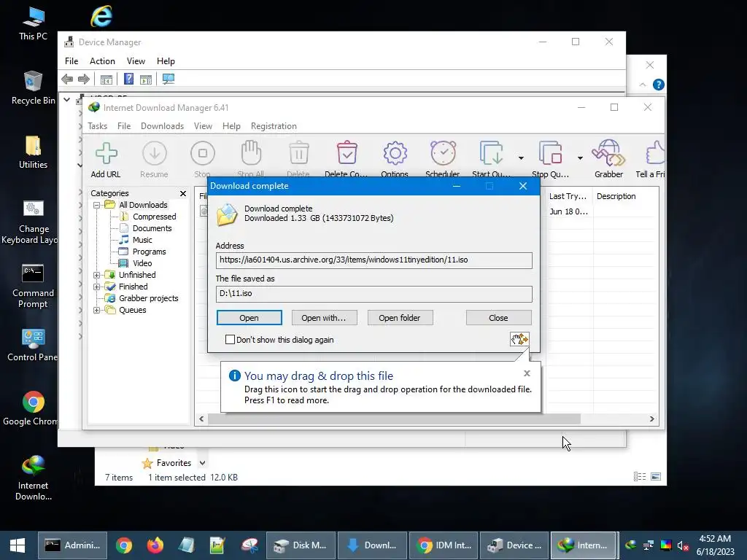Click the Windows Start button
This screenshot has width=747, height=560.
click(x=18, y=545)
